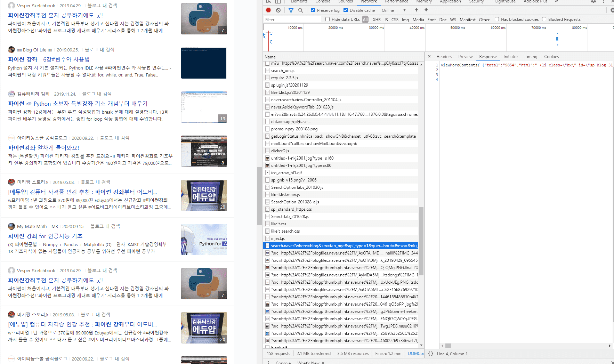Enable Hide data URLs checkbox
The width and height of the screenshot is (614, 364).
point(328,19)
